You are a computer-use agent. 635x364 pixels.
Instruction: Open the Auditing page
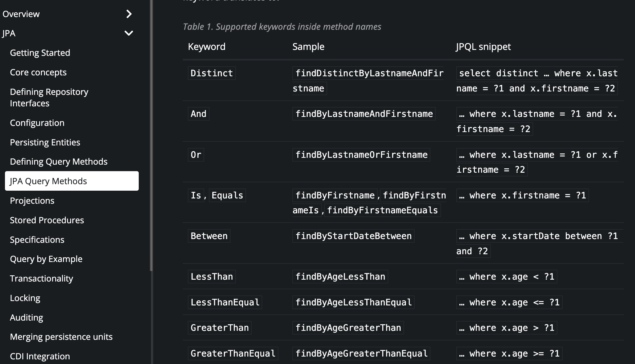coord(26,317)
